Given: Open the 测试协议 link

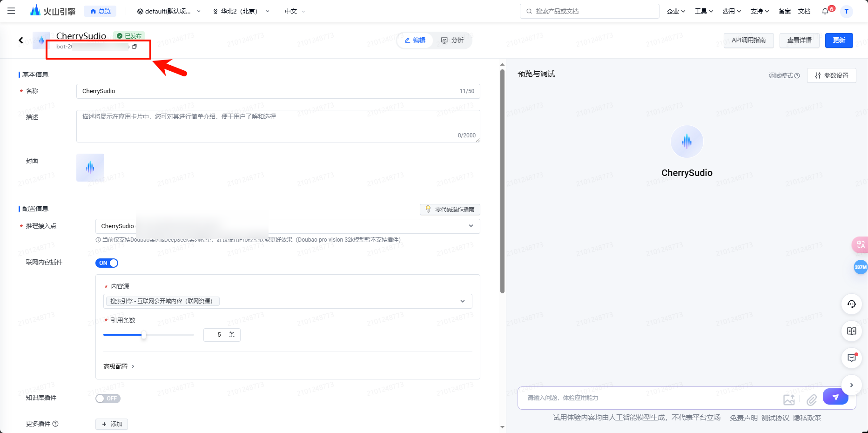Looking at the screenshot, I should [x=775, y=418].
